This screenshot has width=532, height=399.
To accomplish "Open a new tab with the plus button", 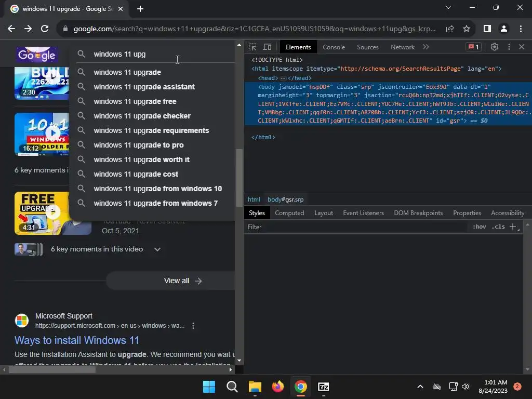I will 140,9.
